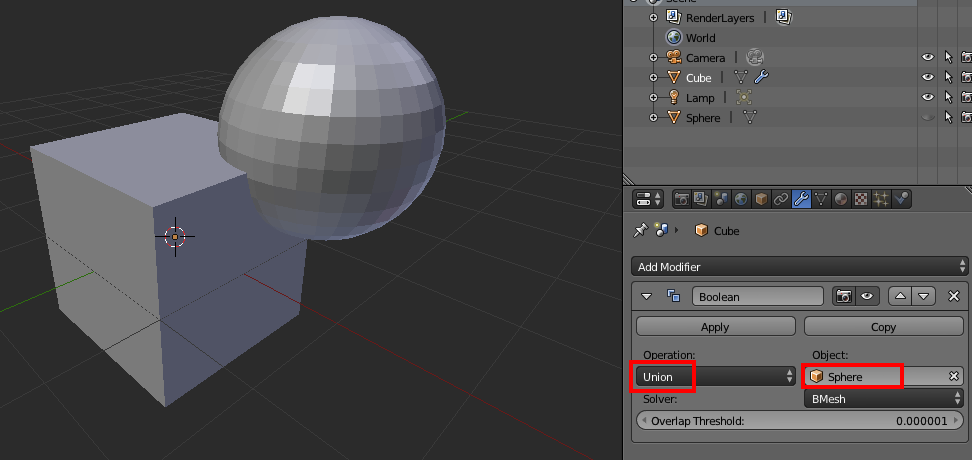972x460 pixels.
Task: Open the Physics properties tab
Action: (901, 199)
